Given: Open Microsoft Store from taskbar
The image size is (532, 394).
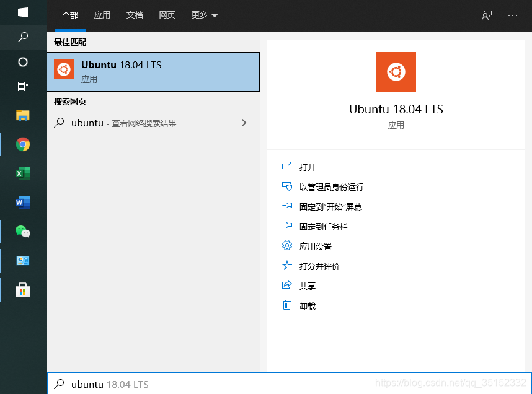Looking at the screenshot, I should (23, 291).
